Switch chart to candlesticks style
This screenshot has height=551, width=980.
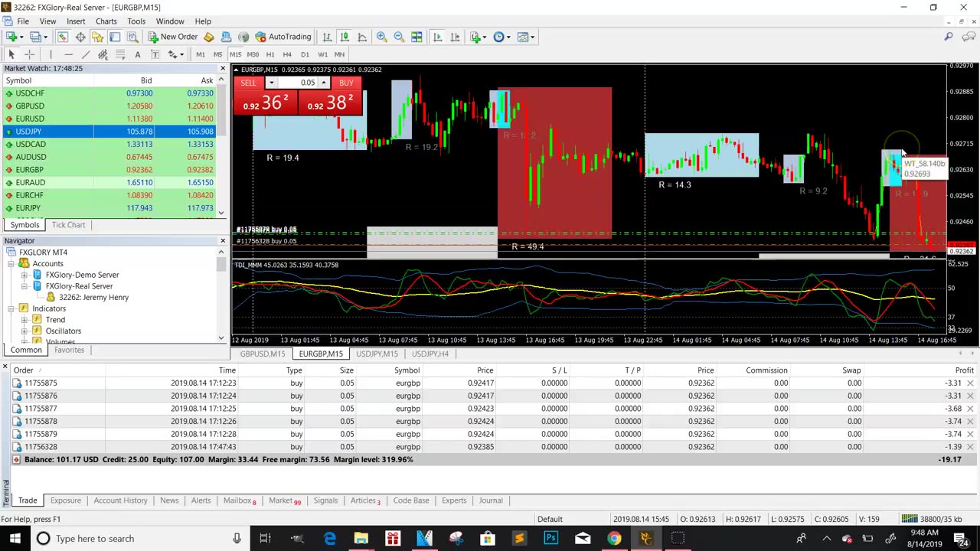345,37
